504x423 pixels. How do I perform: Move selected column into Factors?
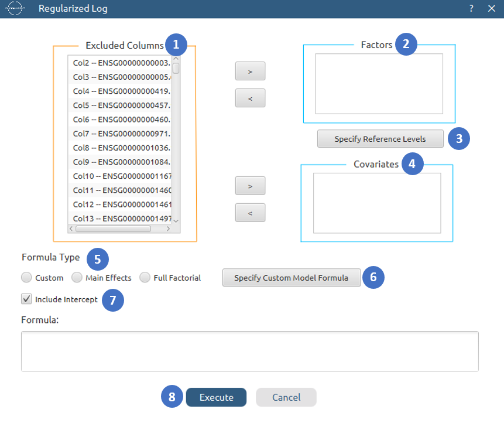pos(250,71)
